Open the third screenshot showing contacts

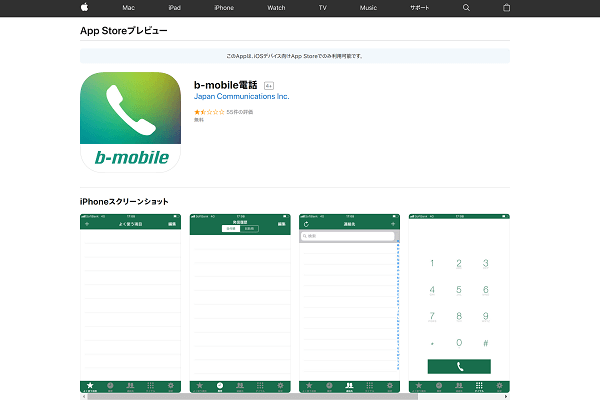point(349,303)
